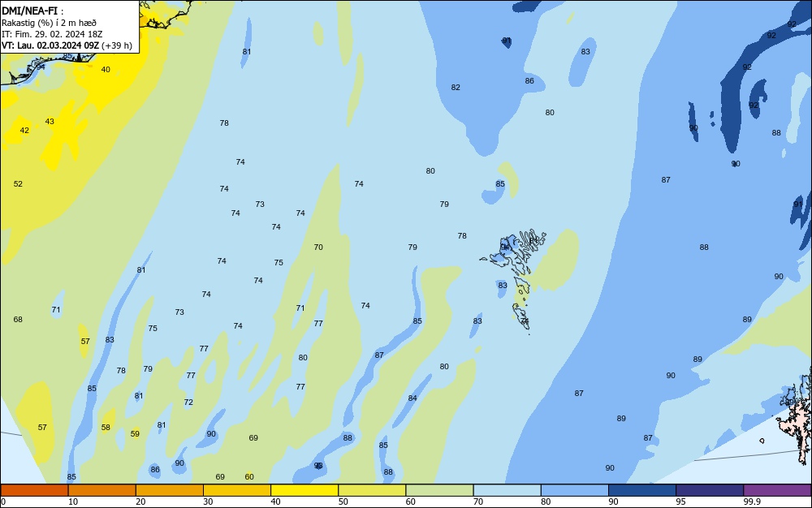
Task: Choose the 60–70 light green legend swatch
Action: click(x=439, y=490)
